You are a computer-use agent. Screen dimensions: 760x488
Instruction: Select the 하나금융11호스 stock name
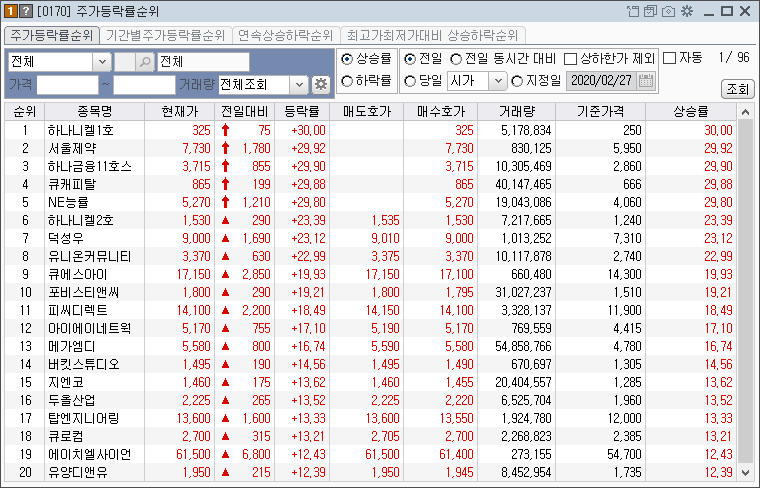[89, 166]
